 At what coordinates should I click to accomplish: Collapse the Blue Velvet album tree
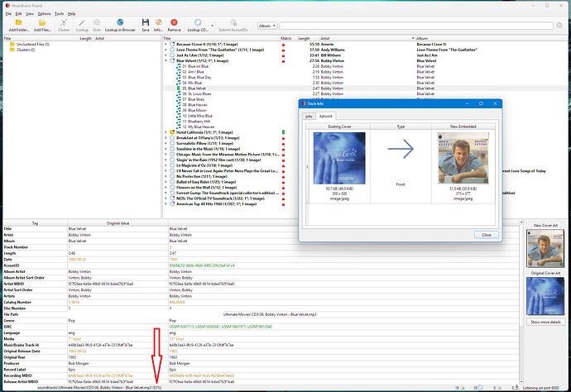tap(166, 60)
